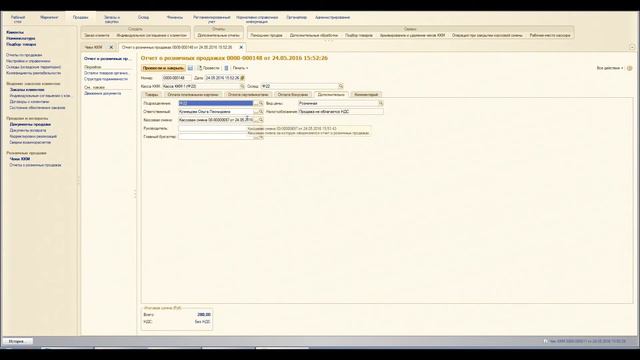640x360 pixels.
Task: Open the Склад section
Action: pyautogui.click(x=143, y=18)
